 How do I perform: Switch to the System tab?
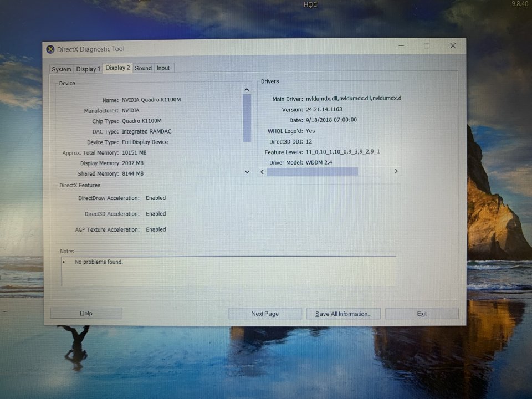click(x=61, y=69)
